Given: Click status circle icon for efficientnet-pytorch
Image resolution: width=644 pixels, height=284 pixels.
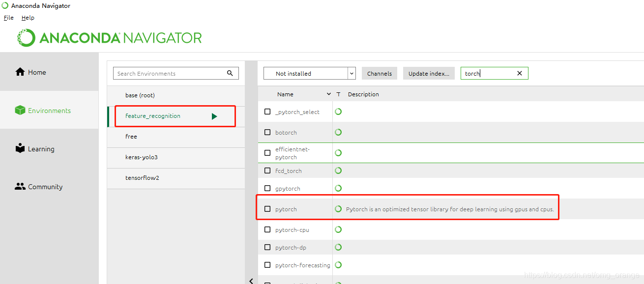Looking at the screenshot, I should coord(338,153).
